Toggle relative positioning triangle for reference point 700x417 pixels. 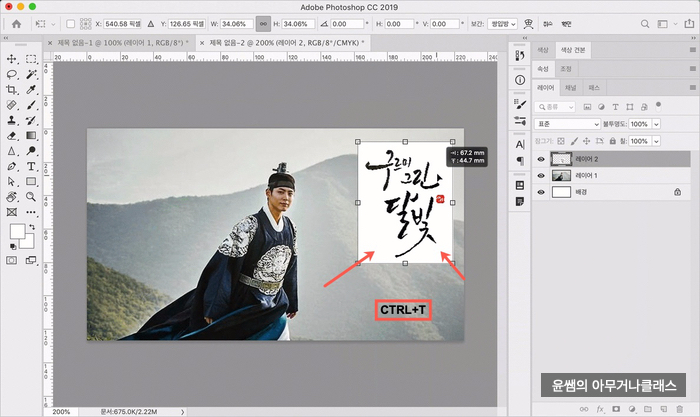[x=151, y=24]
